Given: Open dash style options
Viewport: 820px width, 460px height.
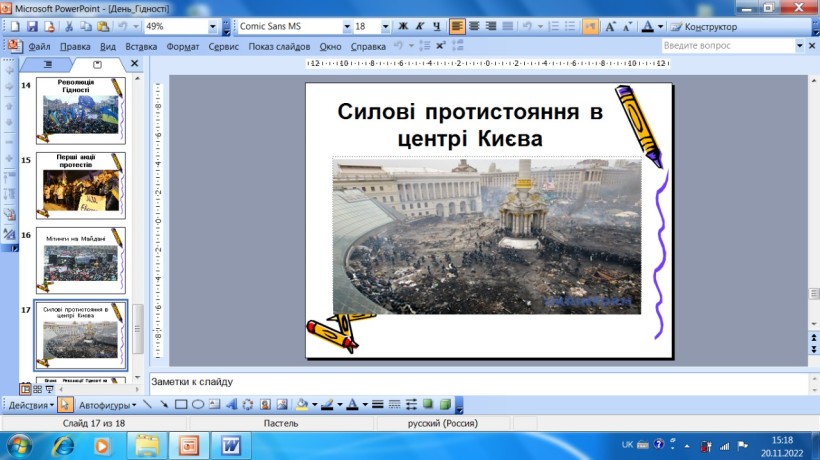Looking at the screenshot, I should click(x=394, y=405).
